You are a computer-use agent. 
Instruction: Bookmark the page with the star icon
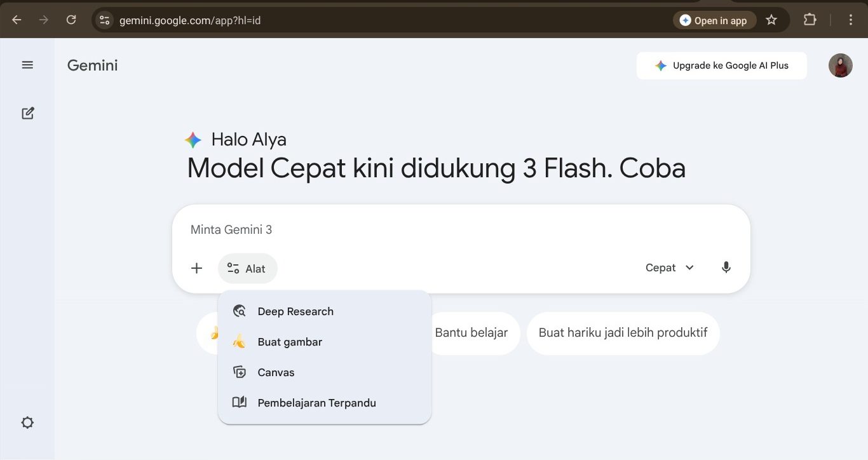pyautogui.click(x=771, y=20)
